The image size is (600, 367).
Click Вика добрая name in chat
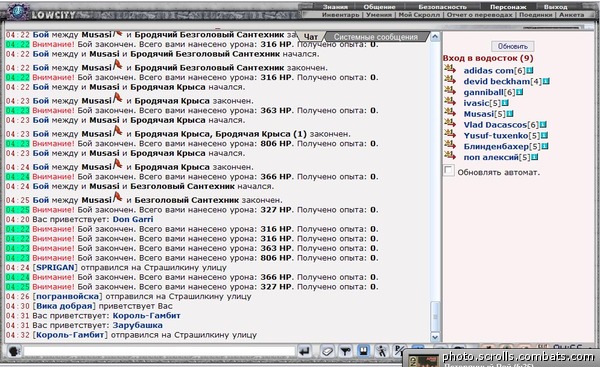[x=64, y=306]
